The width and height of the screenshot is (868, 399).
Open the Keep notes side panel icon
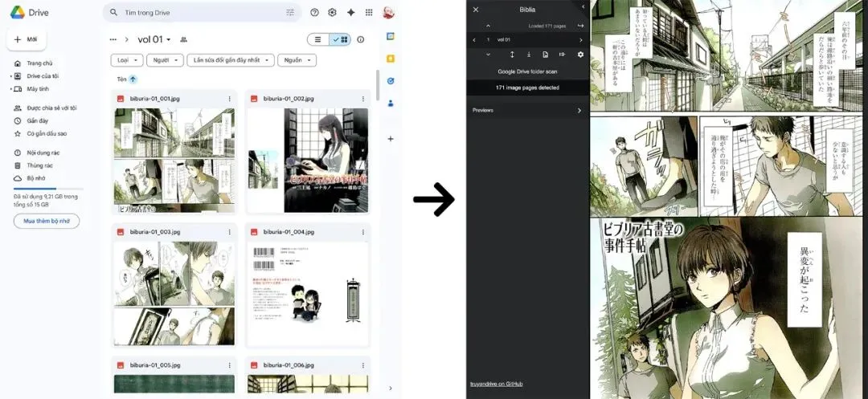(391, 59)
